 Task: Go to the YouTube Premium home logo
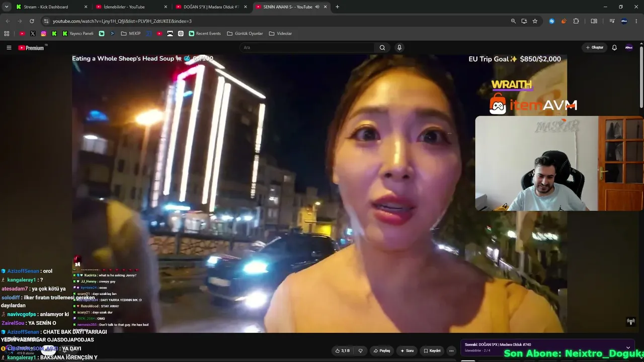pos(32,48)
